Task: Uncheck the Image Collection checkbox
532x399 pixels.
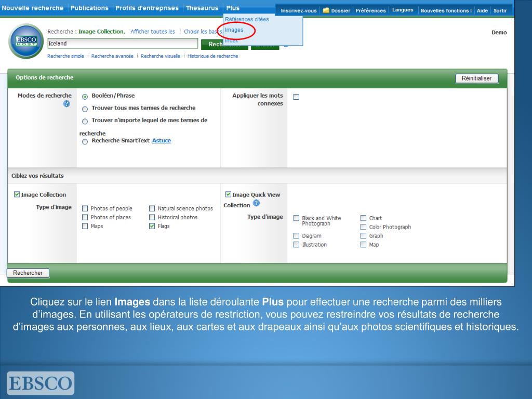Action: (17, 194)
